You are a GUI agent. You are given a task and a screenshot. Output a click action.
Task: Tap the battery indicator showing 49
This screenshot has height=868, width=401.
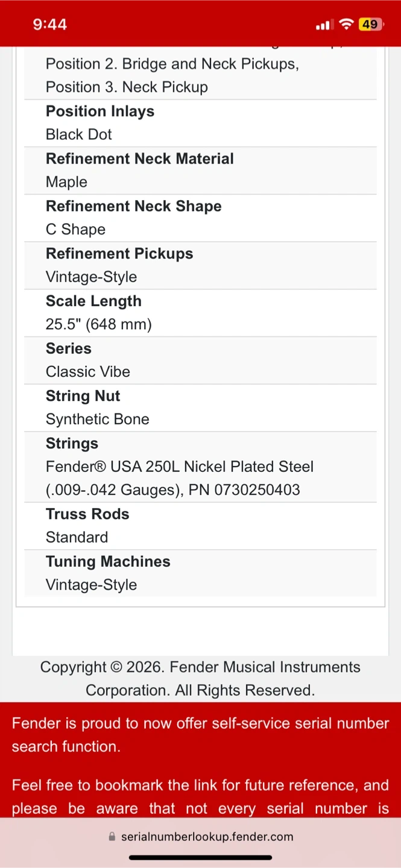pos(370,24)
